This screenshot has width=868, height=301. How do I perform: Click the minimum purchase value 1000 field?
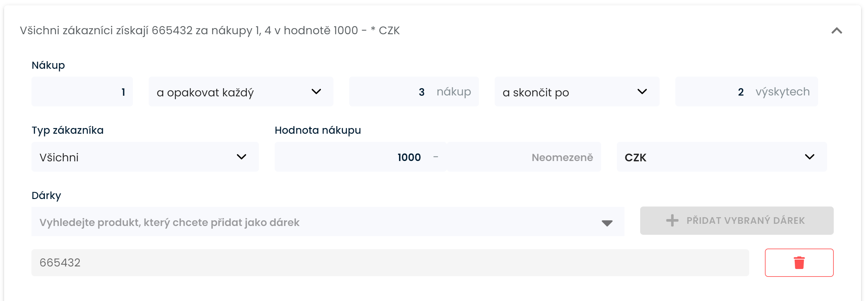[x=360, y=157]
